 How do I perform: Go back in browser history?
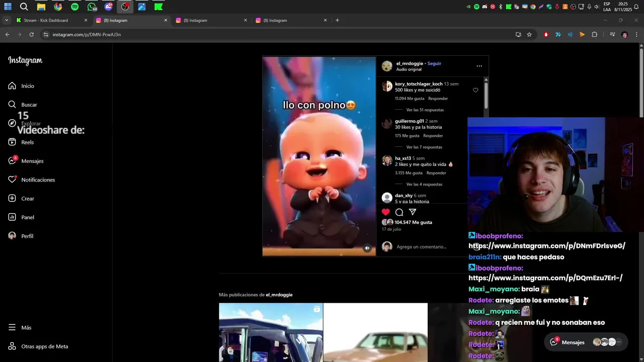click(x=7, y=35)
